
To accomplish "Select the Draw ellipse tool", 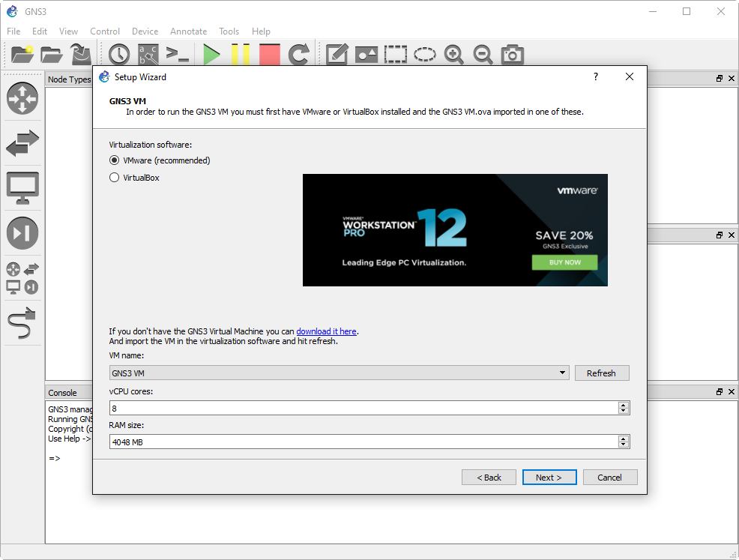I will [x=425, y=54].
